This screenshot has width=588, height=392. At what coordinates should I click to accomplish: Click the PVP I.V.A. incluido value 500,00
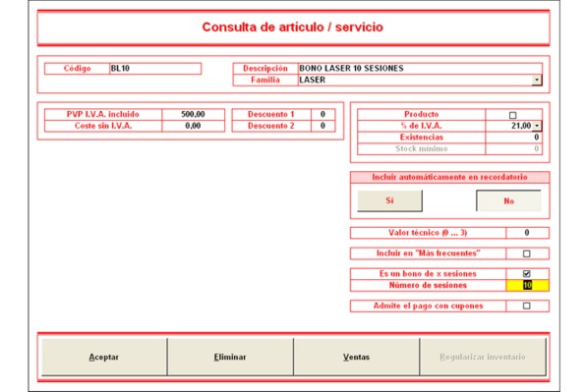point(193,114)
